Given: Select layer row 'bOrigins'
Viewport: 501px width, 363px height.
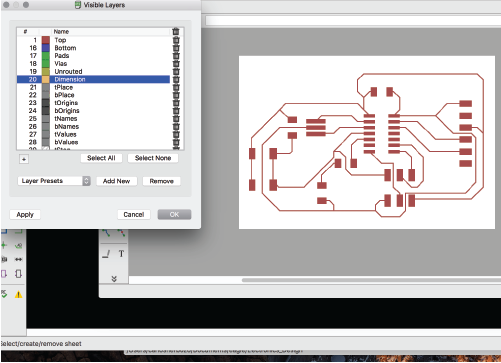Looking at the screenshot, I should pos(94,111).
